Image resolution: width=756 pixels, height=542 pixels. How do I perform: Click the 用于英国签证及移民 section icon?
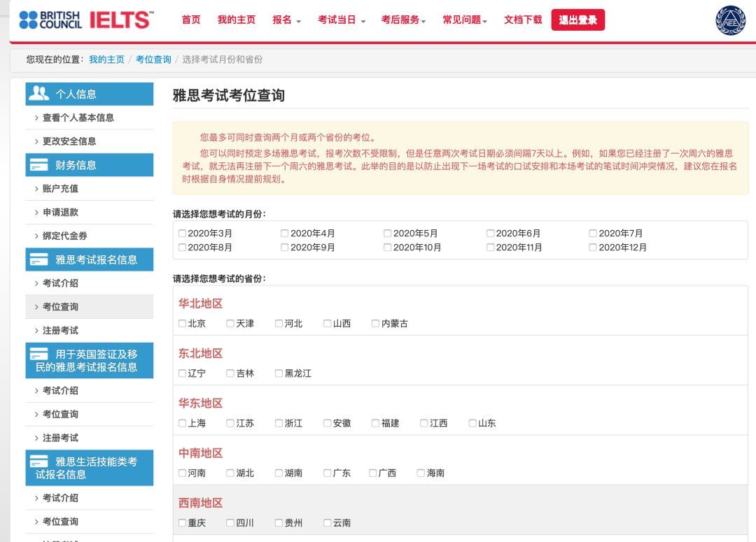point(39,355)
